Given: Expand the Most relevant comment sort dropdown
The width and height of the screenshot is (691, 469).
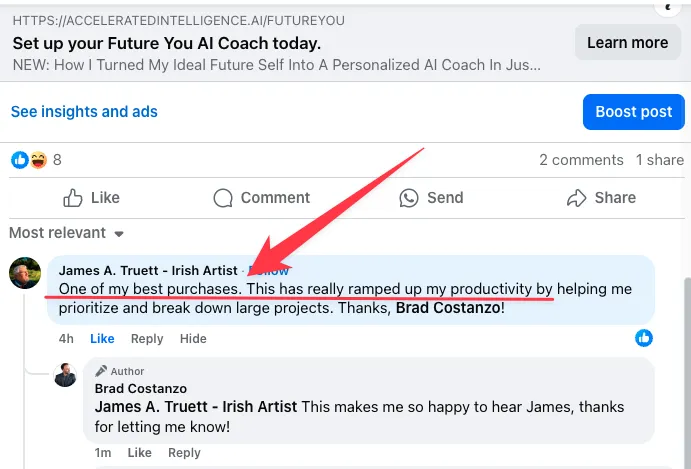Looking at the screenshot, I should pos(67,233).
